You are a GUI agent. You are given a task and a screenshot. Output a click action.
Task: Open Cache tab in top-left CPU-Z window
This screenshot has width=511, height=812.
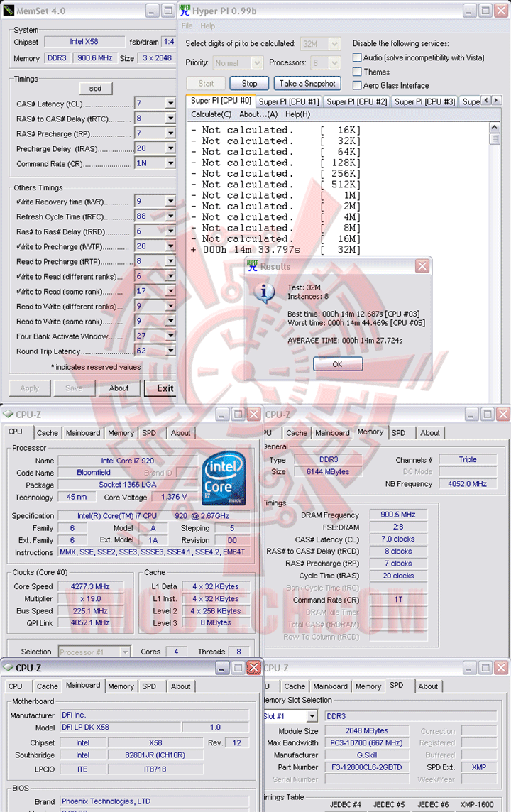47,433
